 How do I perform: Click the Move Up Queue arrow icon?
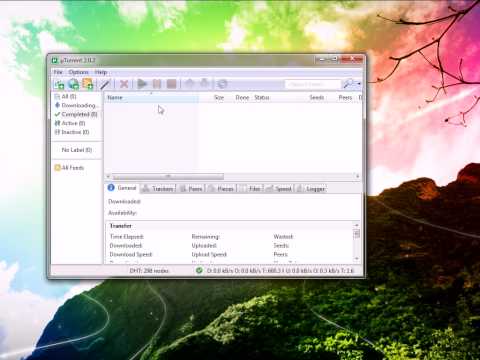[x=189, y=84]
